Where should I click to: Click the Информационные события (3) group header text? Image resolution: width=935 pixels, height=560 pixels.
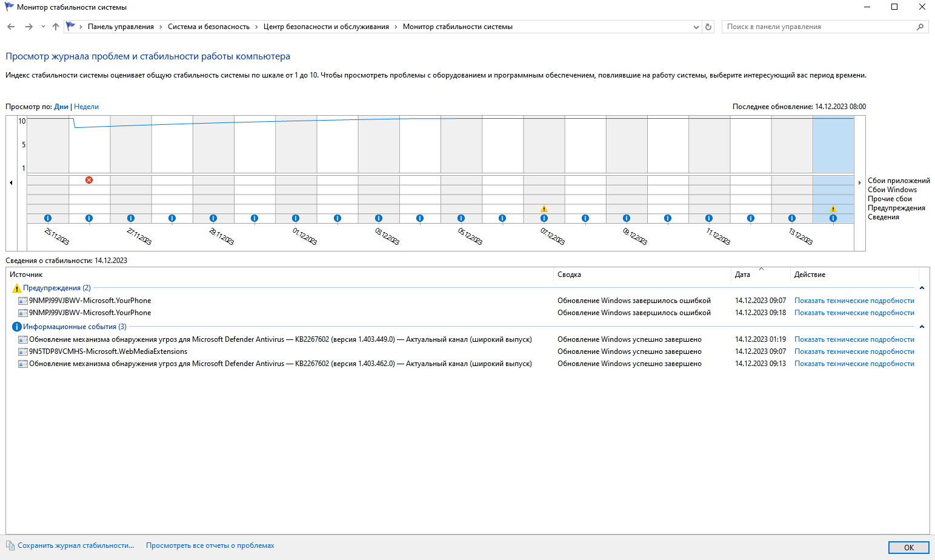(75, 327)
